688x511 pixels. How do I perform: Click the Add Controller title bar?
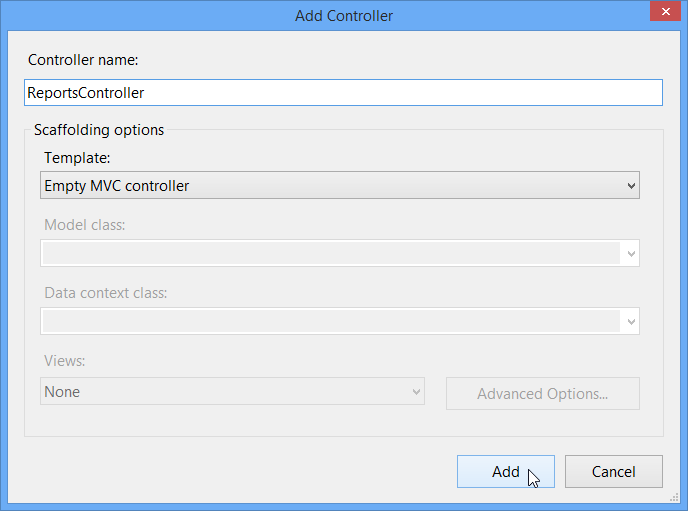click(x=344, y=15)
